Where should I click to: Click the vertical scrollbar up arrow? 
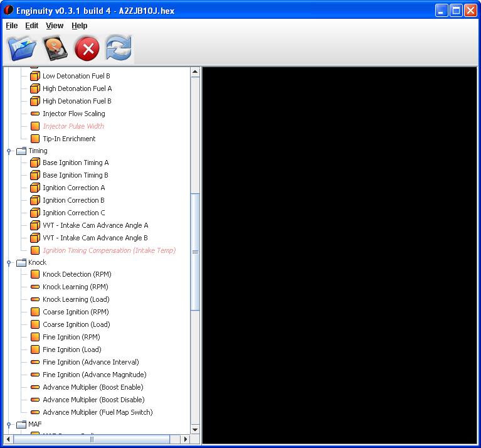tap(195, 72)
